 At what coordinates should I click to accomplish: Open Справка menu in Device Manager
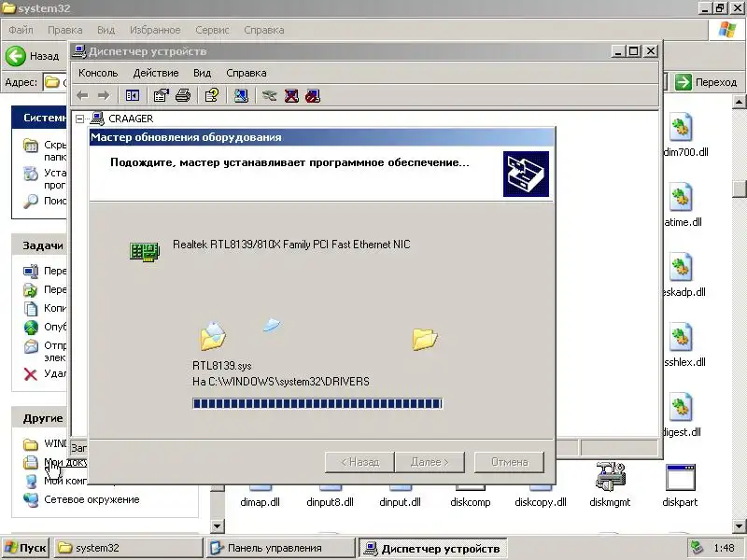pyautogui.click(x=247, y=73)
